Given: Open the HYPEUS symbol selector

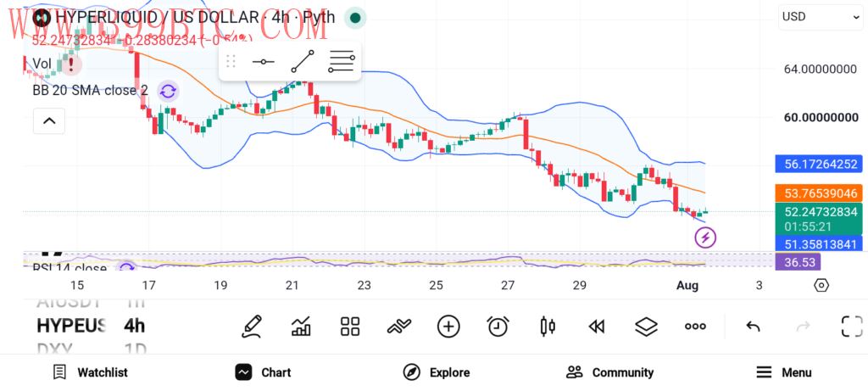Looking at the screenshot, I should click(71, 326).
